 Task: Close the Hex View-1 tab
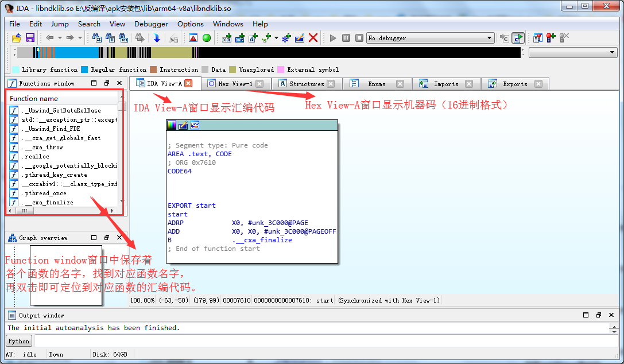pyautogui.click(x=259, y=84)
